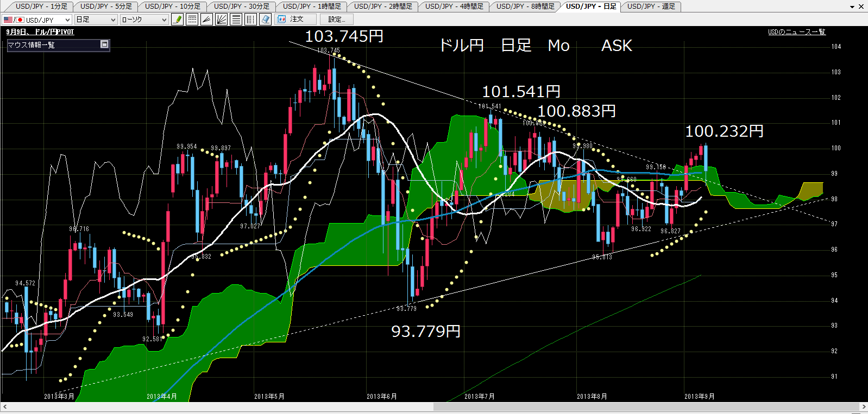Close the current chart tab with X
Viewport: 868px width, 414px height.
tap(861, 7)
